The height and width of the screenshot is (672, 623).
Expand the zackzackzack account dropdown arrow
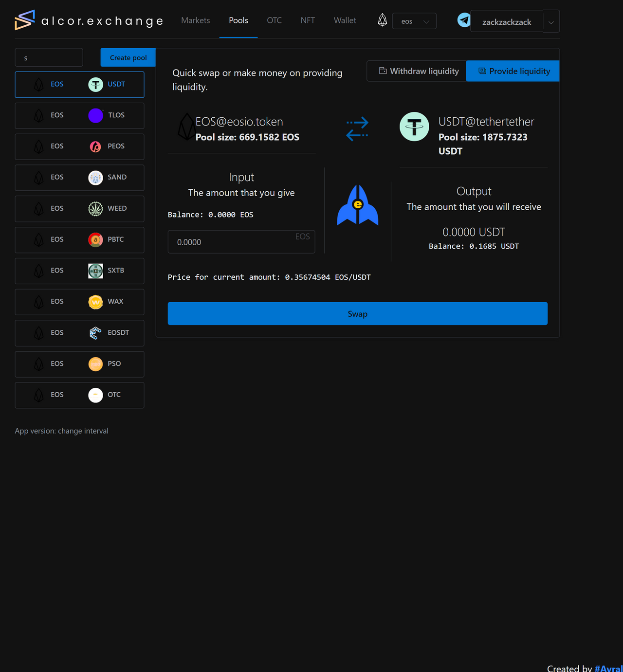pos(551,22)
